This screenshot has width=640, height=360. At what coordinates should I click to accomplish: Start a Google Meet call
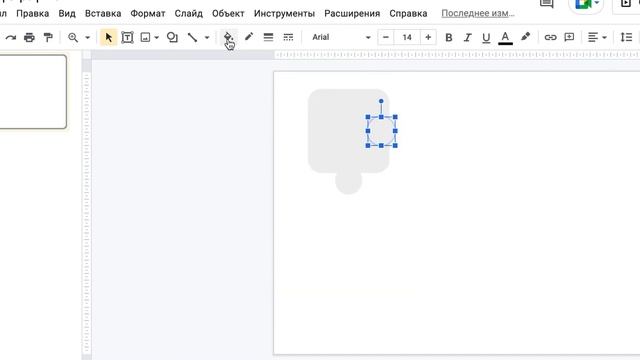click(x=584, y=4)
